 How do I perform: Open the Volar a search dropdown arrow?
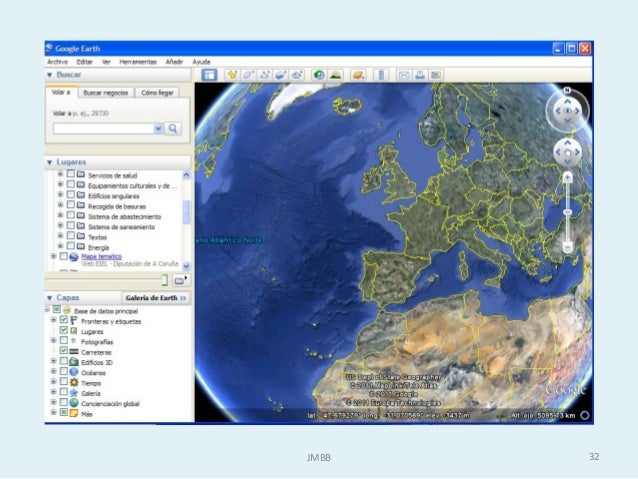point(158,129)
